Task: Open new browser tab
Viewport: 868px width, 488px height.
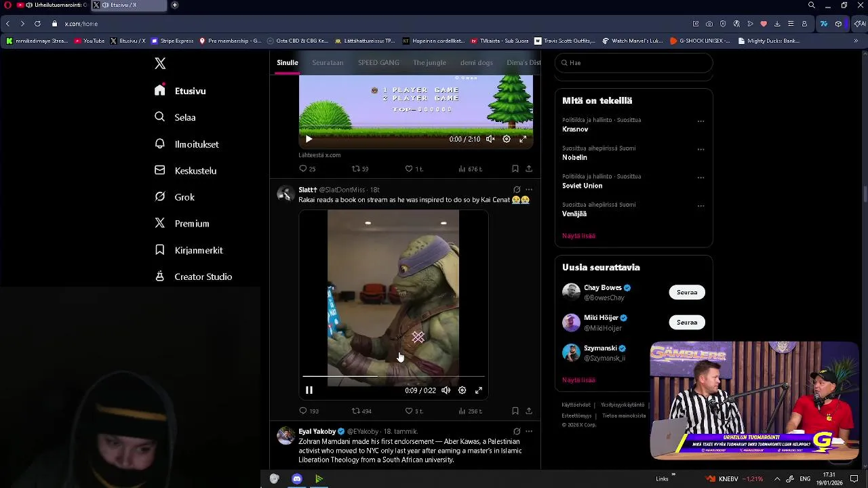Action: pos(174,5)
